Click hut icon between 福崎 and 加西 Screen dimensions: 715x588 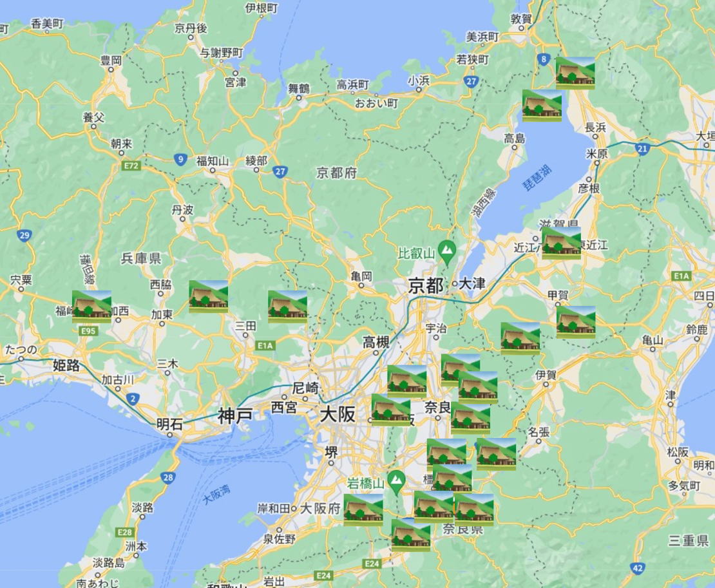[91, 307]
